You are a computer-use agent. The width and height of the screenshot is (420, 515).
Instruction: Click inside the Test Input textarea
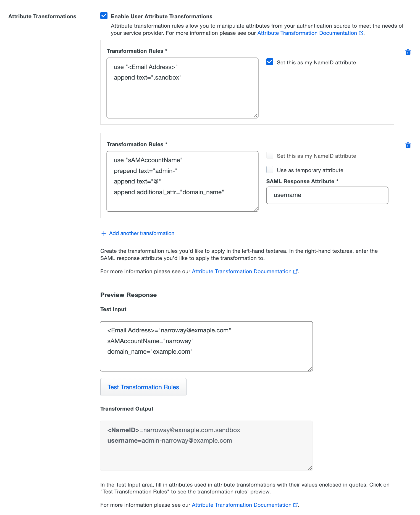(206, 346)
